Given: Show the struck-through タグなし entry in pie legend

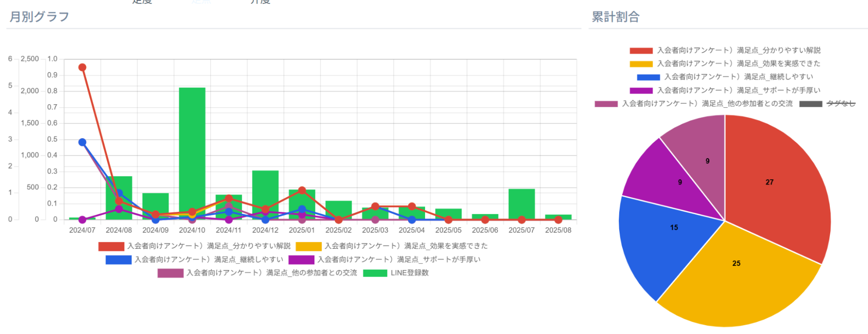Looking at the screenshot, I should [828, 104].
